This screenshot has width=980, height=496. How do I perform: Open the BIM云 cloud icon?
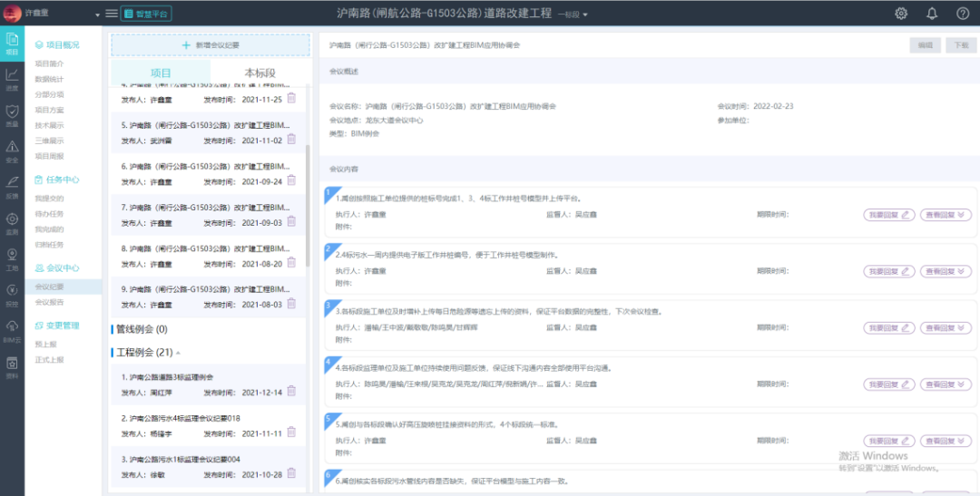(x=12, y=332)
